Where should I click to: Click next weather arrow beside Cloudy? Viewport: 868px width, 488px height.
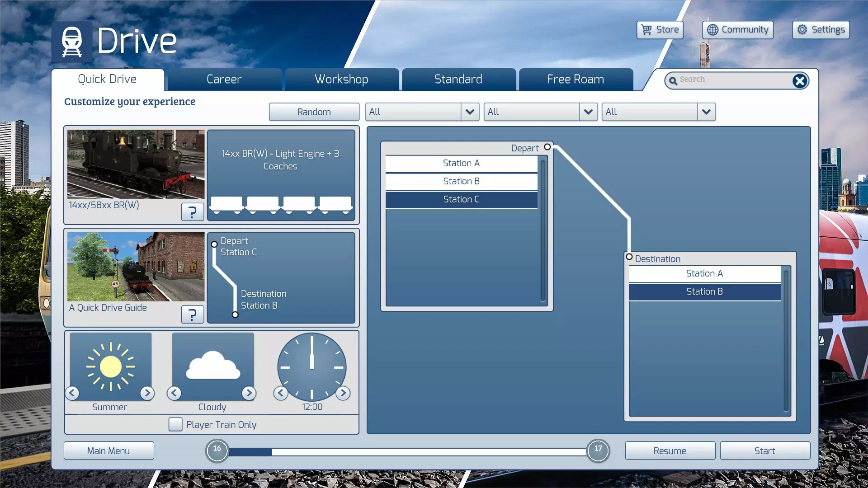pyautogui.click(x=249, y=393)
